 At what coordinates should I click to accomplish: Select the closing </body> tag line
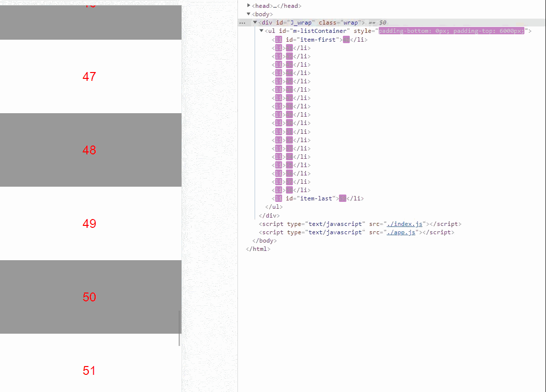264,241
